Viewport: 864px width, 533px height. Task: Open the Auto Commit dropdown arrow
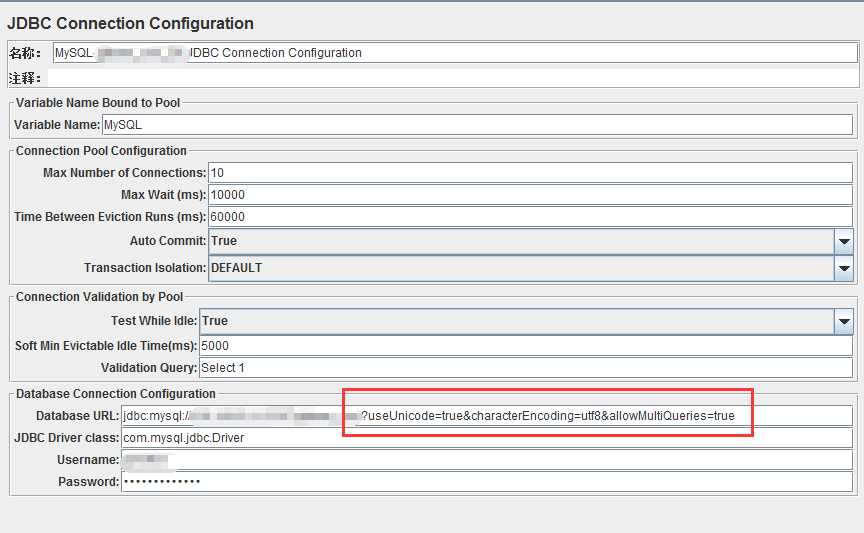click(844, 241)
